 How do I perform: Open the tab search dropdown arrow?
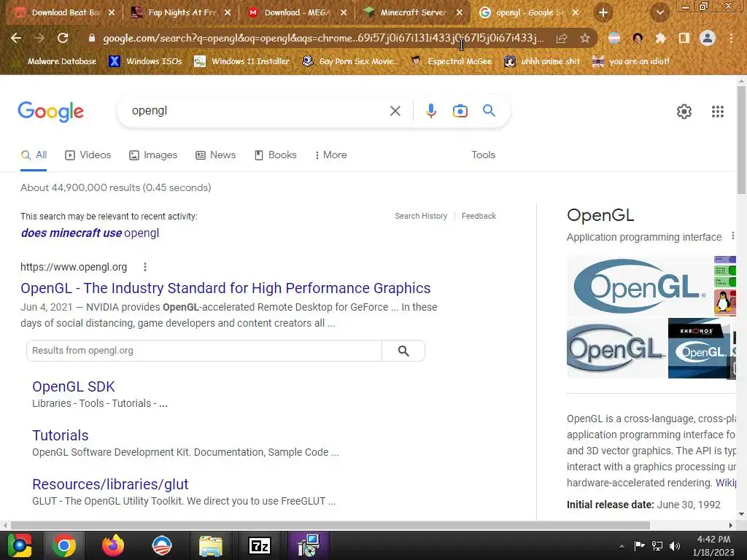(x=659, y=13)
